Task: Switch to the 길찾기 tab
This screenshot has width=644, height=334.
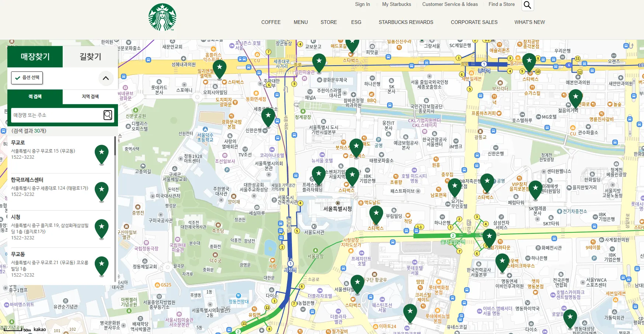Action: click(x=90, y=57)
